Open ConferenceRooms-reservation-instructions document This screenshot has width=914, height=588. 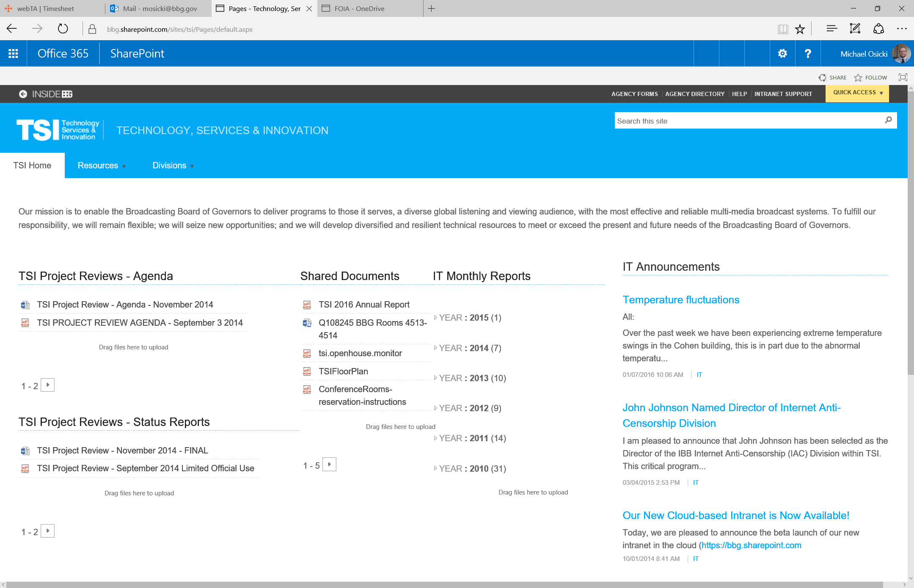pyautogui.click(x=362, y=396)
